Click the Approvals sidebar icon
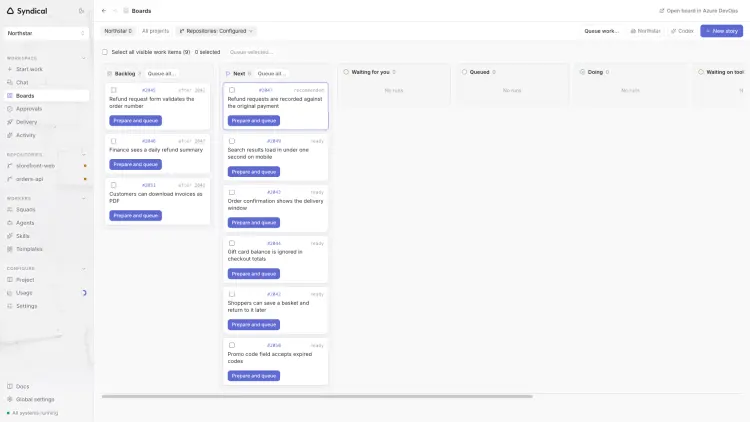 10,109
